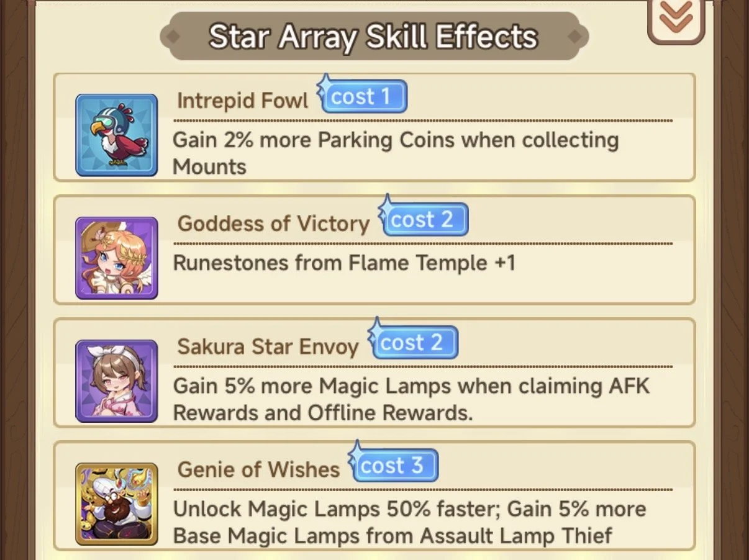Click the cost 2 badge beside Goddess of Victory
749x560 pixels.
coord(424,219)
